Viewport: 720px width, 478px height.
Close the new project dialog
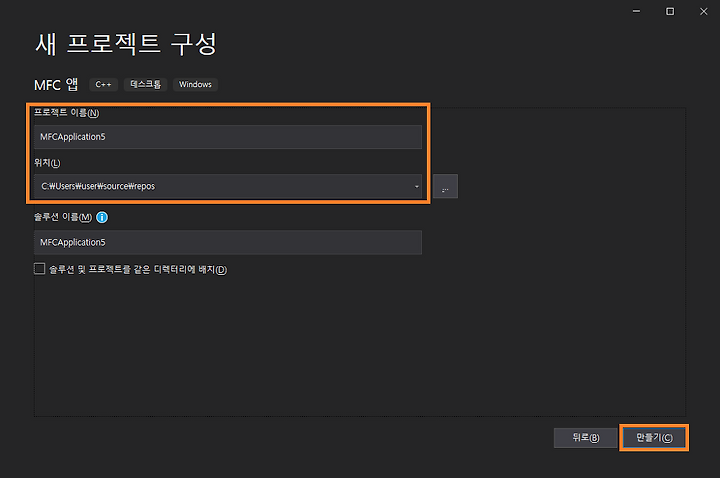click(x=703, y=11)
